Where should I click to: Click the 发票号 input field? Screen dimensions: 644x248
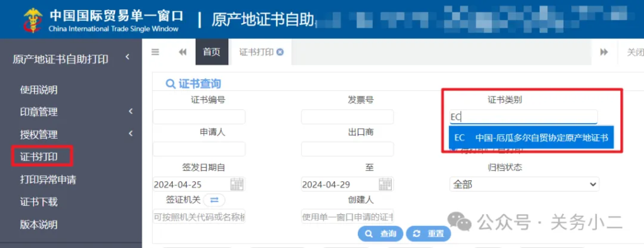[x=347, y=117]
